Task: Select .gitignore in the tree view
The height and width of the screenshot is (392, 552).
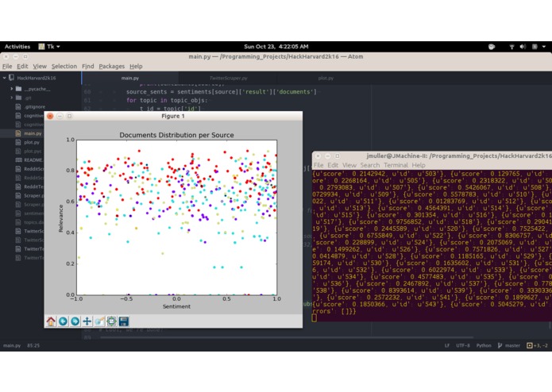Action: 34,107
